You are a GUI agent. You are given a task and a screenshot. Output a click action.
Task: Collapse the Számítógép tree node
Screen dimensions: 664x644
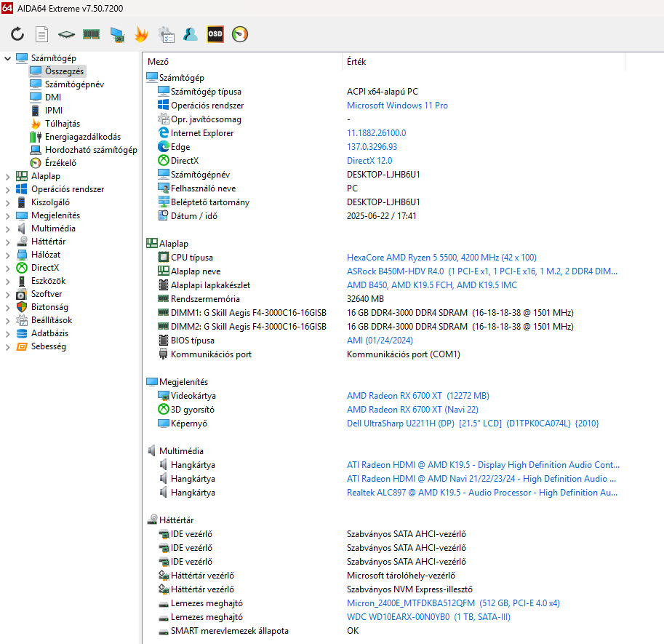(x=7, y=58)
